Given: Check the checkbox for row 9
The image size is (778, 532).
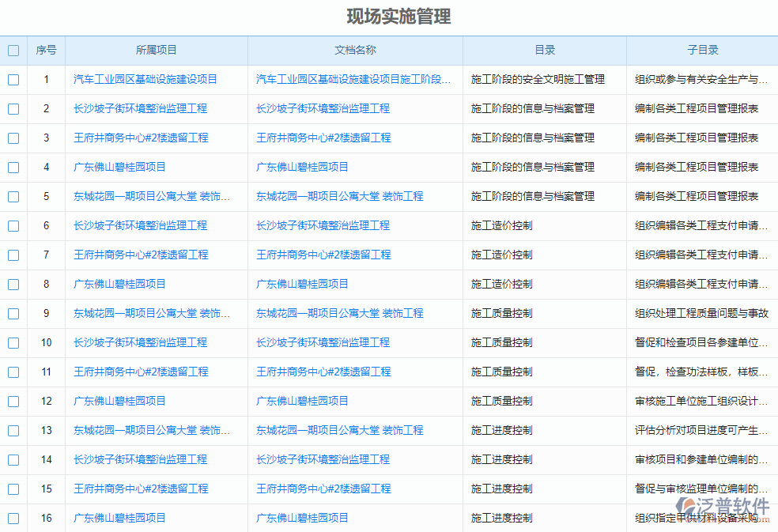Looking at the screenshot, I should [x=13, y=313].
